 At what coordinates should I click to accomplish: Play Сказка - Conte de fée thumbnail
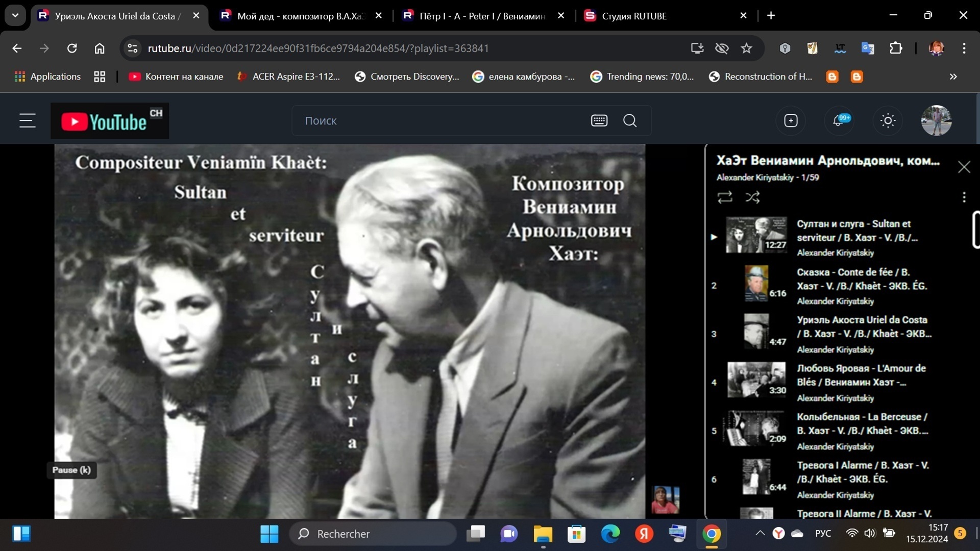pos(756,283)
